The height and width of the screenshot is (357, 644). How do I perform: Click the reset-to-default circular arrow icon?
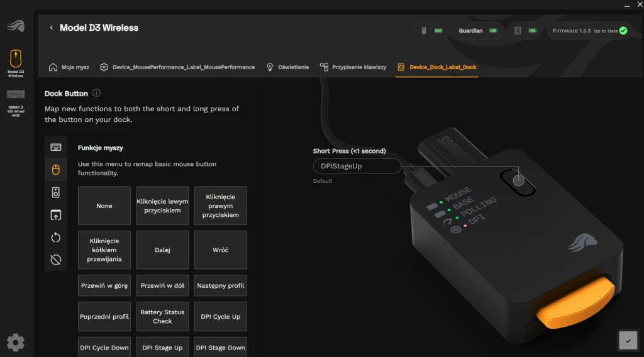coord(56,237)
